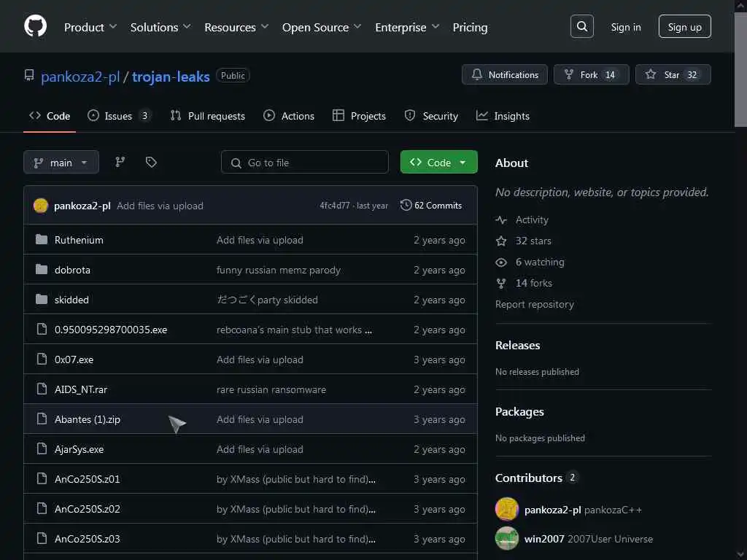Expand the main branch dropdown

pyautogui.click(x=61, y=163)
